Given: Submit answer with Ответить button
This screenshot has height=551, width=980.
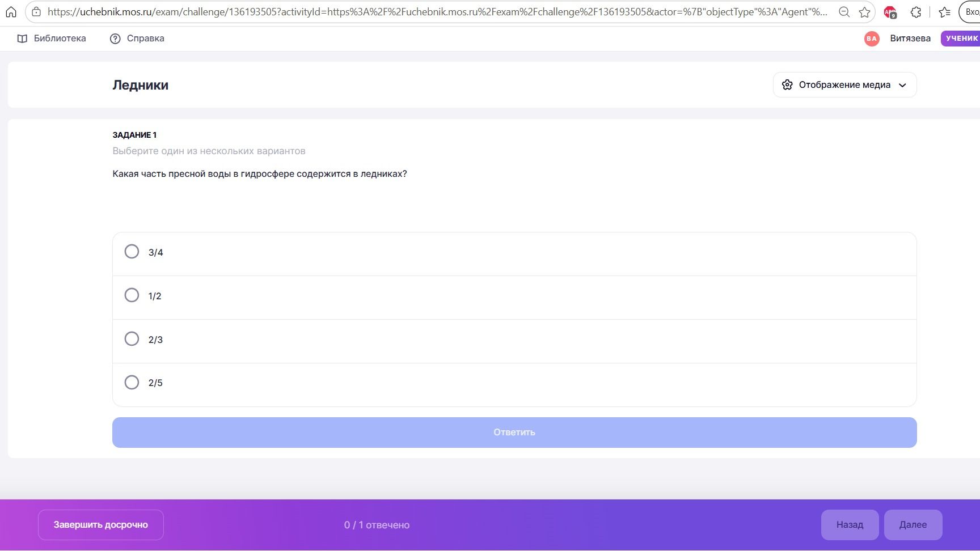Looking at the screenshot, I should [514, 433].
